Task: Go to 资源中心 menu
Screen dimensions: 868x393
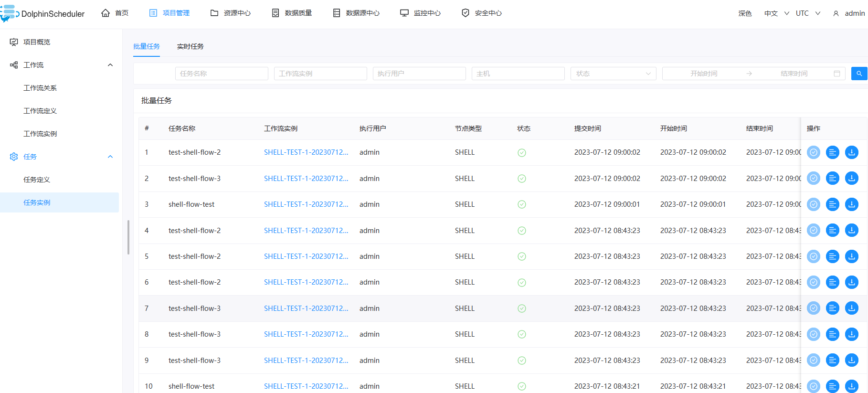Action: (x=231, y=13)
